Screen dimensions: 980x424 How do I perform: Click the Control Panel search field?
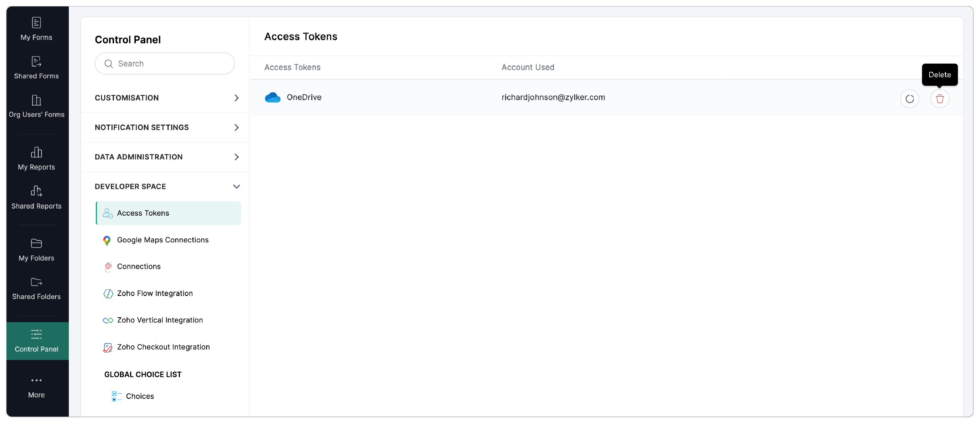(169, 64)
